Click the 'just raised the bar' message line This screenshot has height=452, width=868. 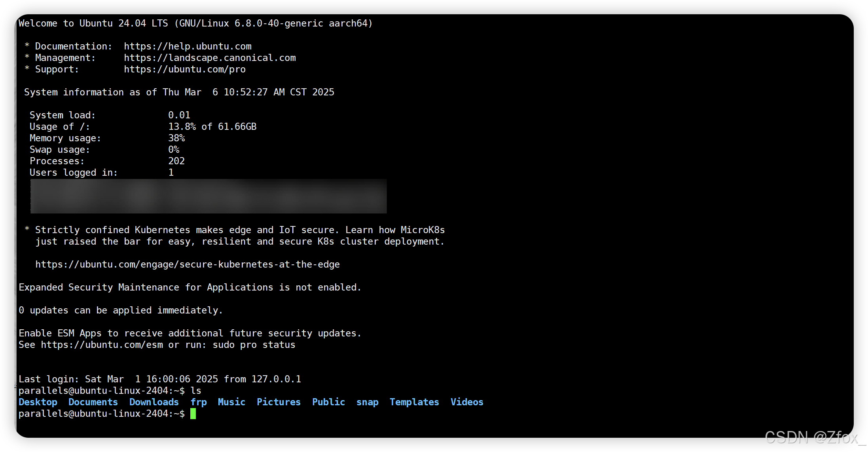pyautogui.click(x=240, y=241)
